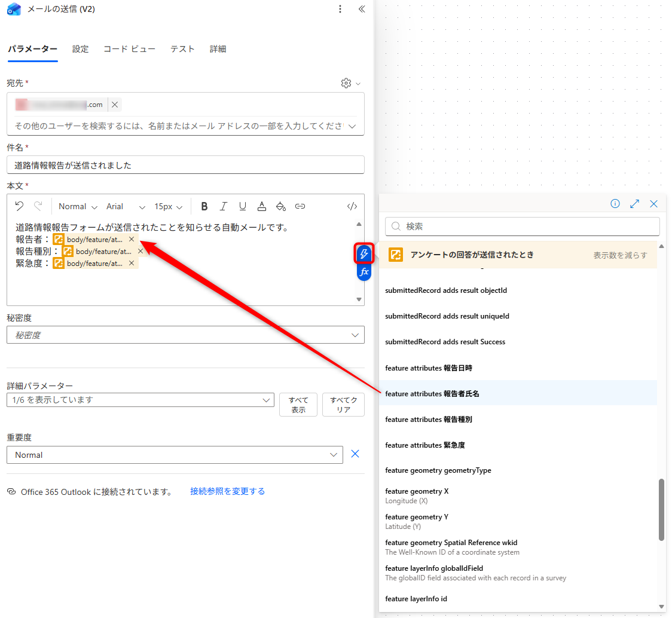Collapse the panel with double chevron icon
The width and height of the screenshot is (672, 618).
(x=362, y=9)
